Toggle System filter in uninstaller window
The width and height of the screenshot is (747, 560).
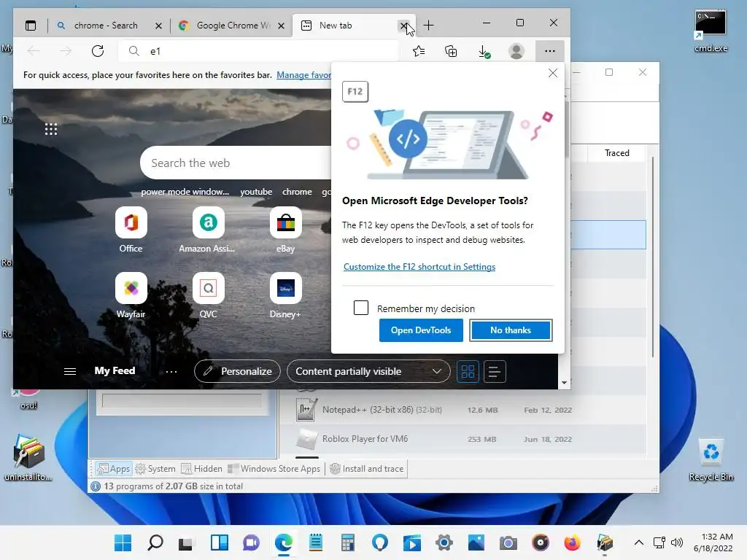(155, 469)
